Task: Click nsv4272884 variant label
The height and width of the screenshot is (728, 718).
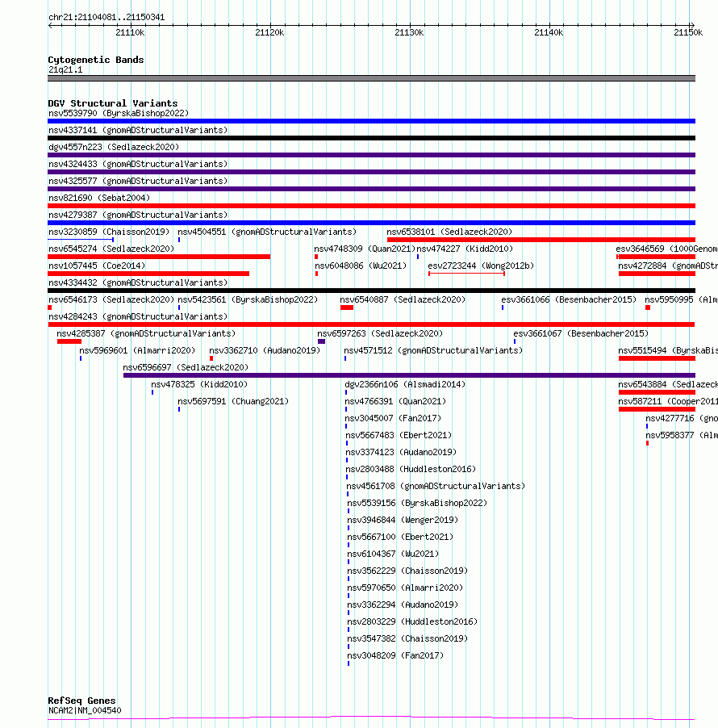Action: [x=668, y=266]
